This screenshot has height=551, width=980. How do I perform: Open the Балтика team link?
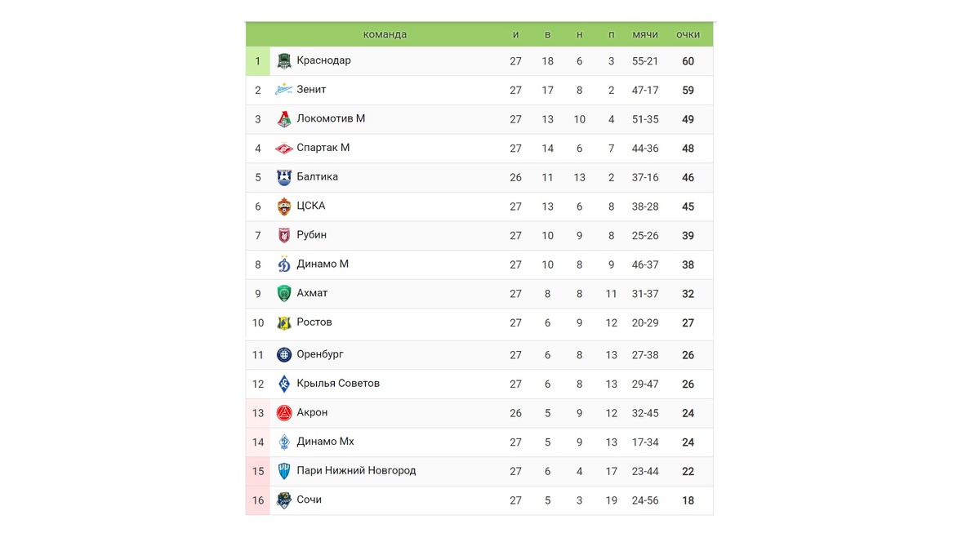pyautogui.click(x=317, y=177)
